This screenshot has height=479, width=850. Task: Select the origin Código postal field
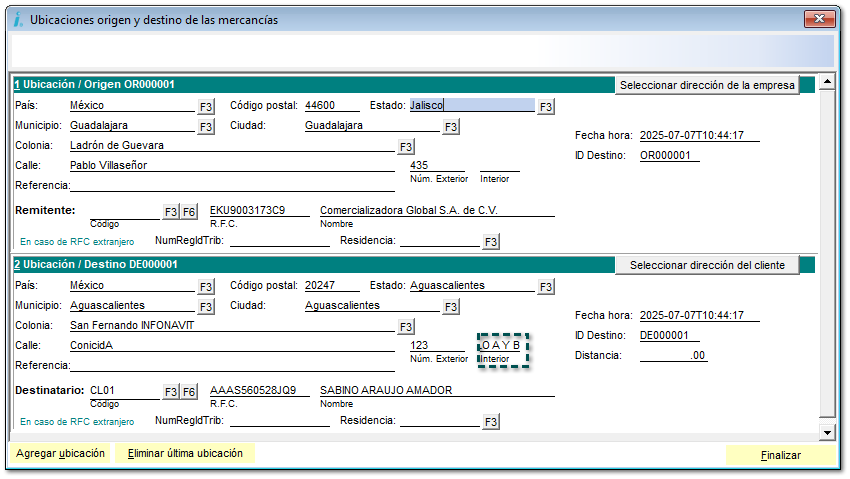pyautogui.click(x=332, y=105)
